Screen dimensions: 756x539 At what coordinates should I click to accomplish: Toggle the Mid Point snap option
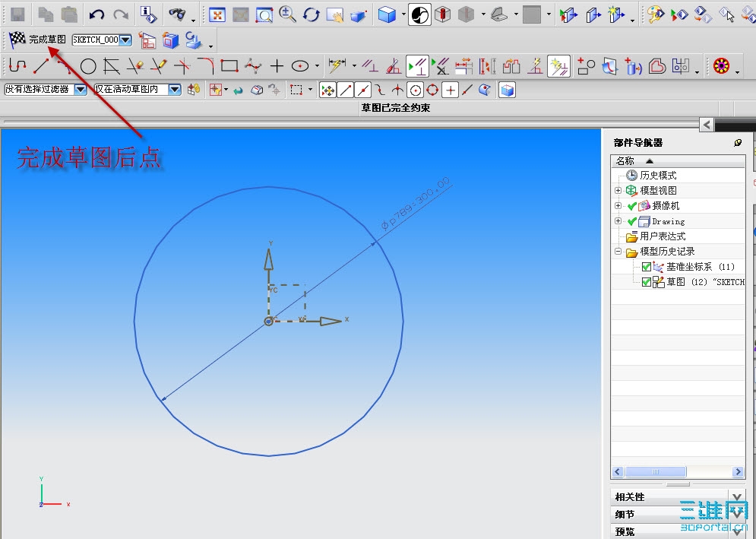[x=363, y=90]
